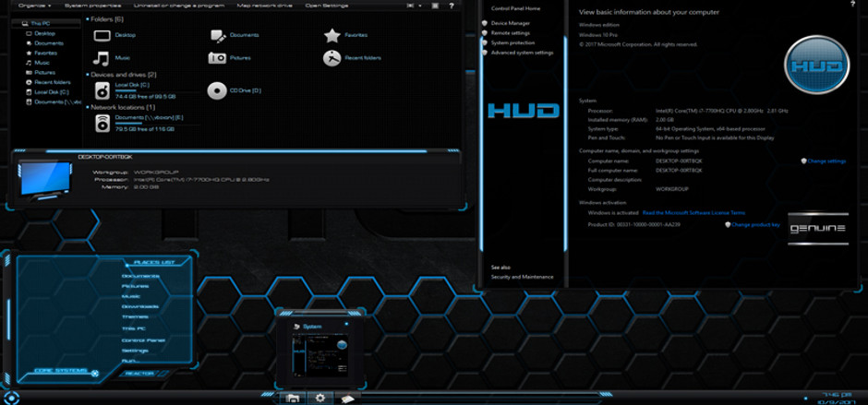Open the CD Drive (D:) disc icon
Image resolution: width=868 pixels, height=405 pixels.
pos(217,90)
